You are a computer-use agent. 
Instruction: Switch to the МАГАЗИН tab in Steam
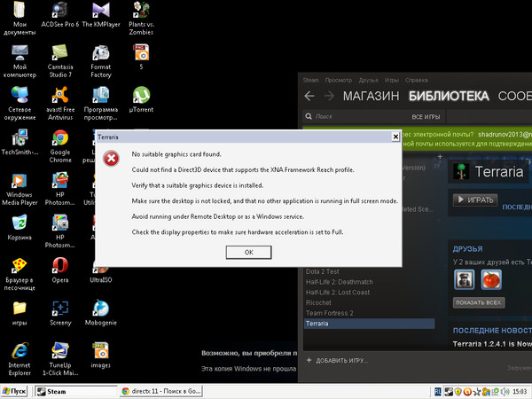(x=371, y=96)
